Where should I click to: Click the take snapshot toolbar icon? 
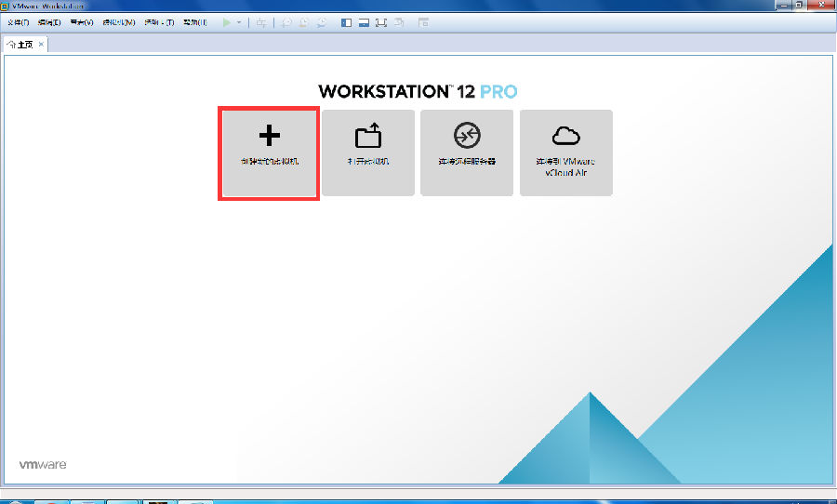(x=287, y=22)
